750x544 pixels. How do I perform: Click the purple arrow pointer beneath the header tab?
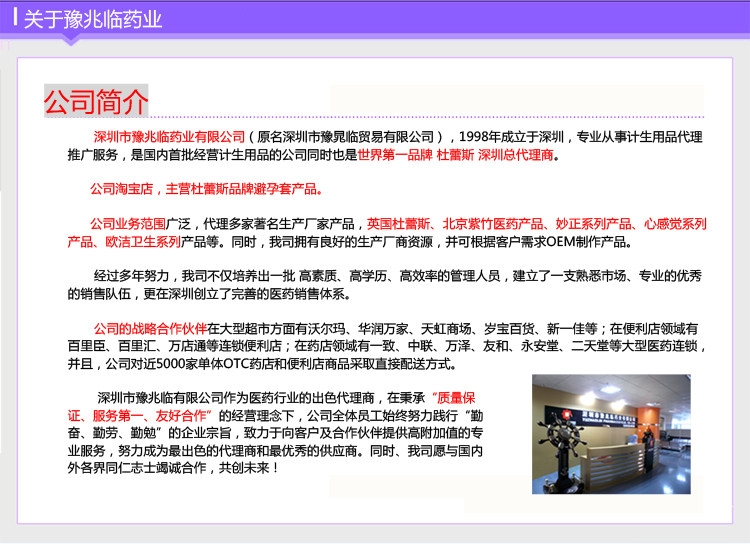[71, 40]
